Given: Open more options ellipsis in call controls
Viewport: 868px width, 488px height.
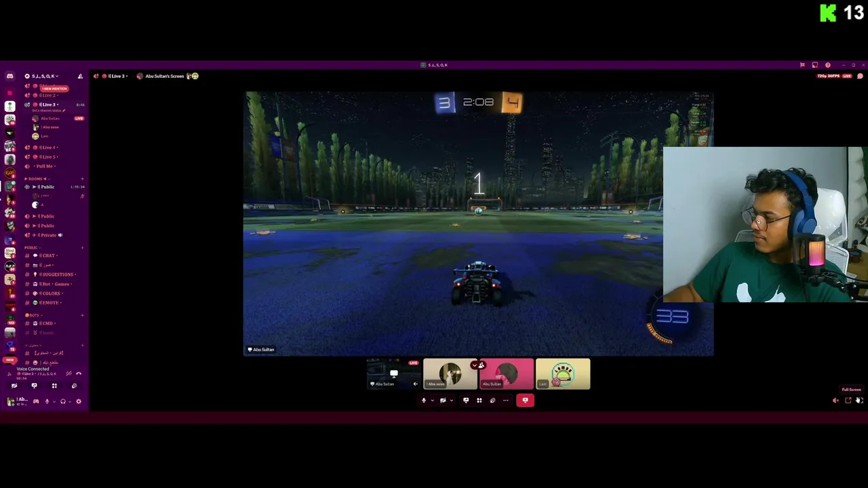Looking at the screenshot, I should 506,400.
